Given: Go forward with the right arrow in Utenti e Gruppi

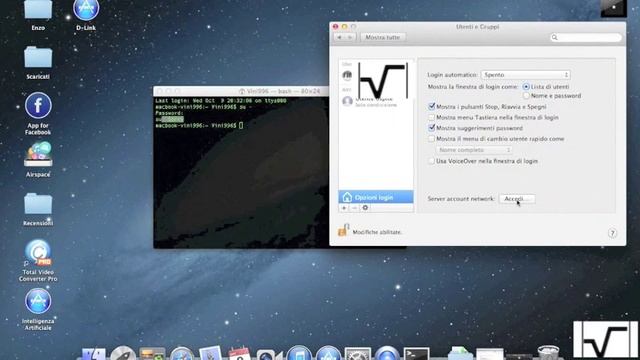Looking at the screenshot, I should pos(350,37).
